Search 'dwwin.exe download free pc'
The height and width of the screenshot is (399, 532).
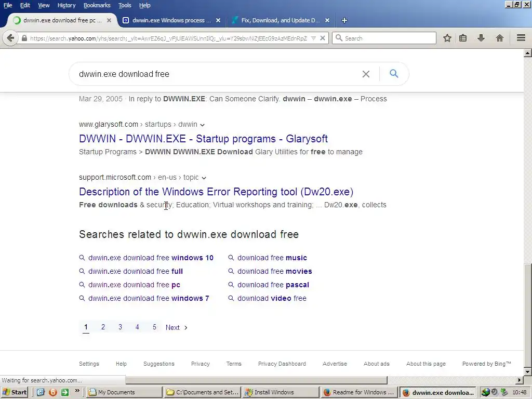[x=134, y=285]
